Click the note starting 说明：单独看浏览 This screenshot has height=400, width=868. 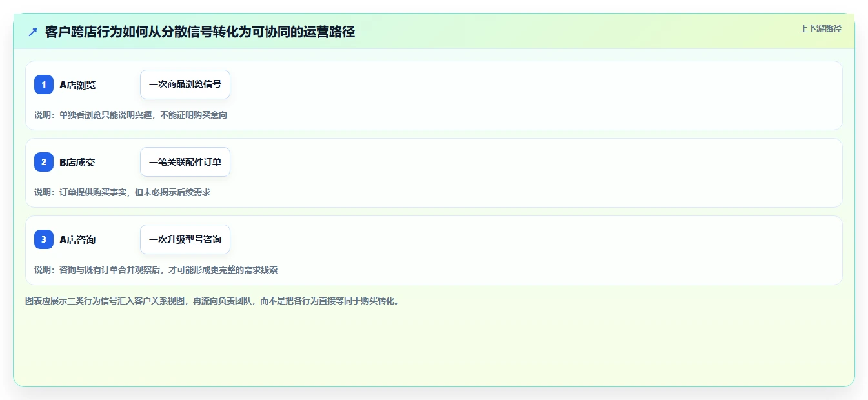[x=131, y=115]
